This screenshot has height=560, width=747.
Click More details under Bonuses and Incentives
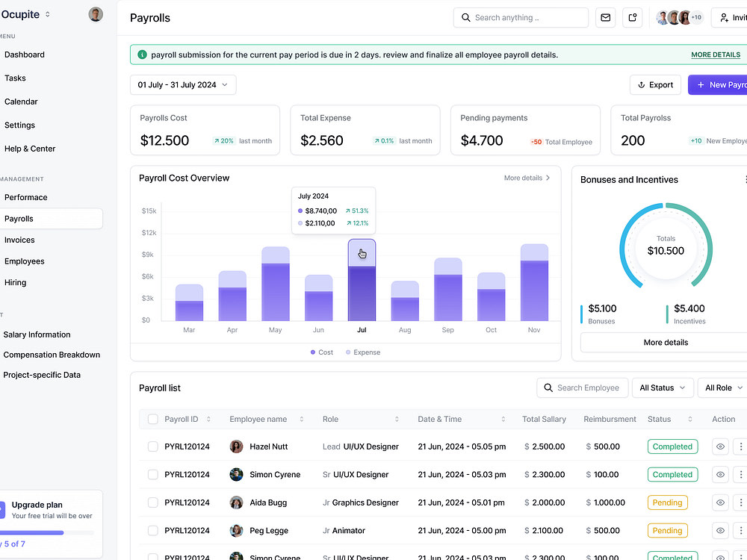tap(666, 343)
